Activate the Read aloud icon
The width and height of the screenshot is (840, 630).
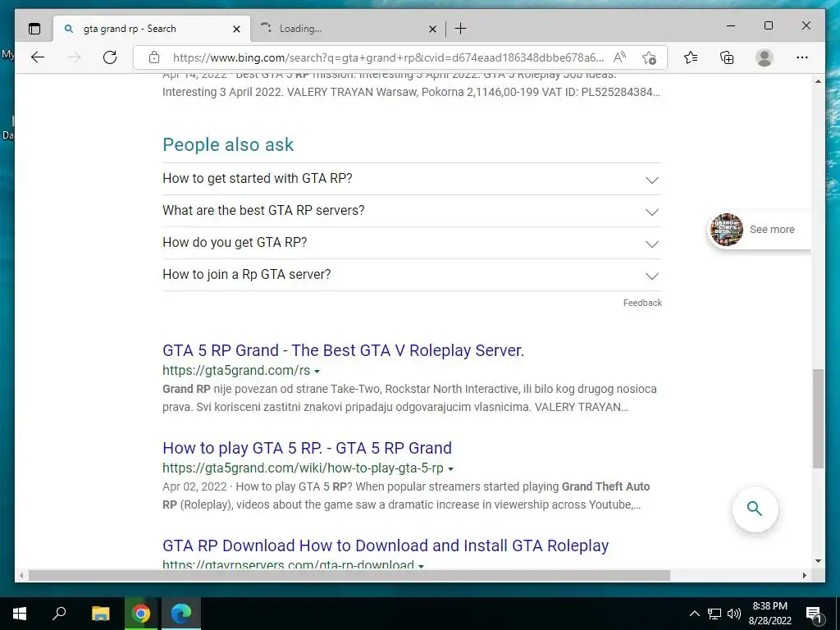pyautogui.click(x=620, y=57)
